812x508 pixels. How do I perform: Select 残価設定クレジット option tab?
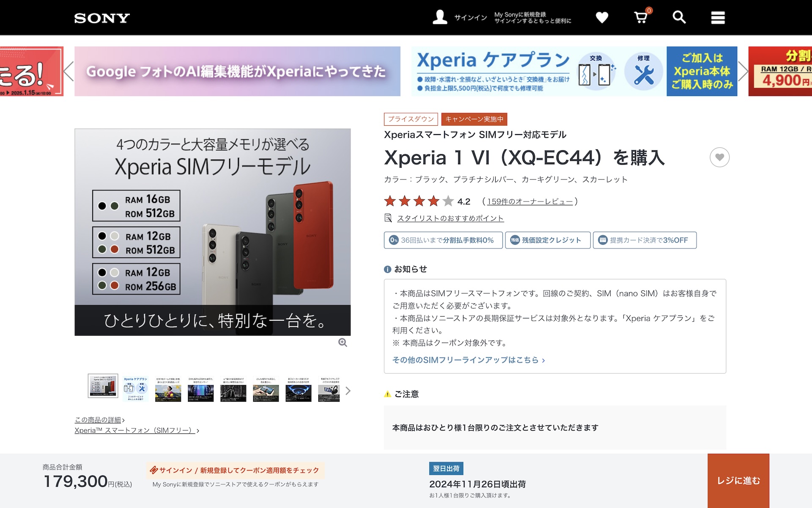547,240
